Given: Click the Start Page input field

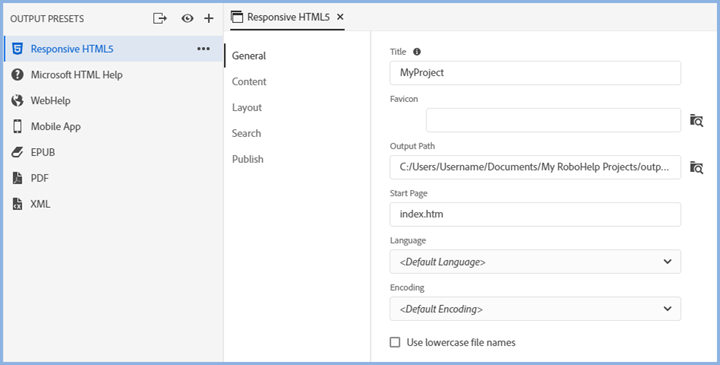Looking at the screenshot, I should point(535,214).
